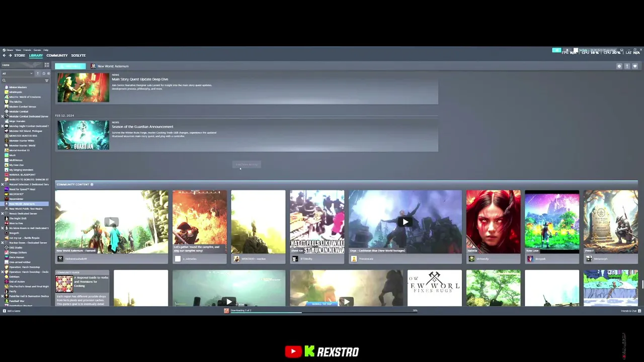Click the downloads icon in the bottom bar
The image size is (644, 362).
click(226, 311)
